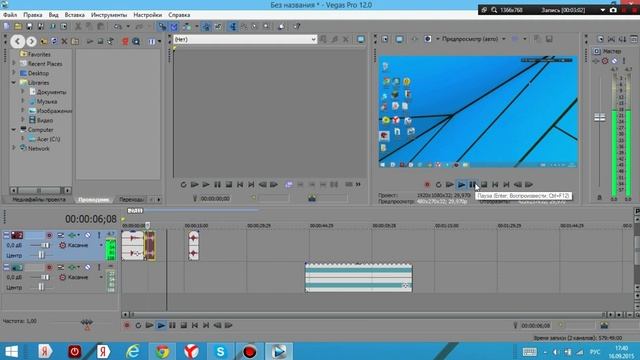Click the New project icon in the main toolbar
Image resolution: width=640 pixels, height=360 pixels.
pos(7,27)
